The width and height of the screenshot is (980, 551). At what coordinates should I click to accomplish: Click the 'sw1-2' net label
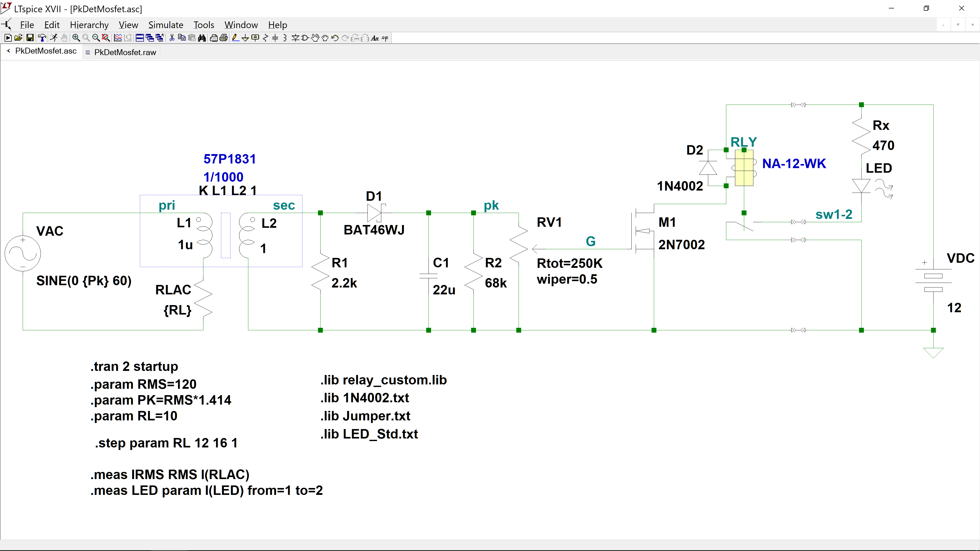click(834, 215)
